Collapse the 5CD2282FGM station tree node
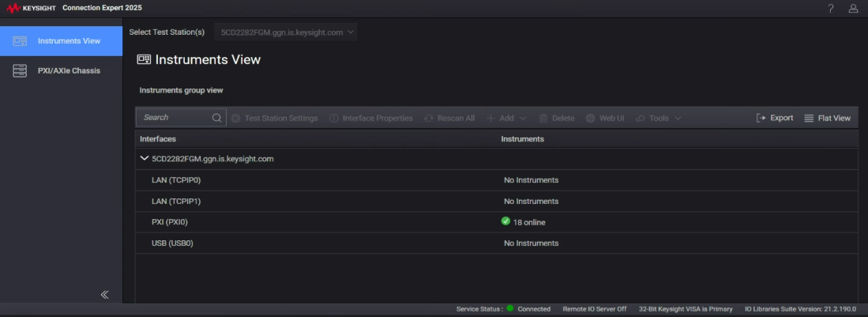The height and width of the screenshot is (317, 868). pos(144,159)
